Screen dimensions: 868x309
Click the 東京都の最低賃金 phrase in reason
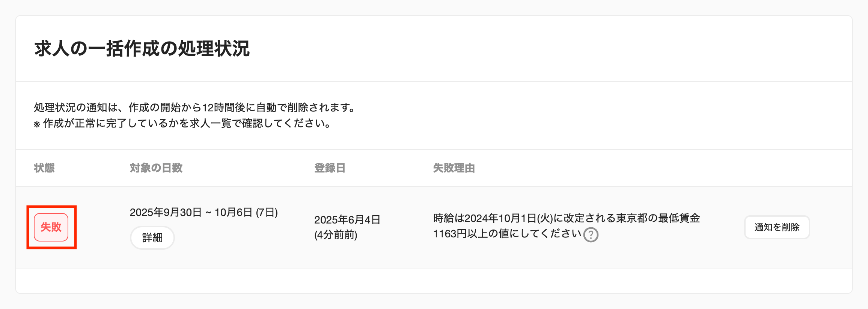click(x=658, y=218)
